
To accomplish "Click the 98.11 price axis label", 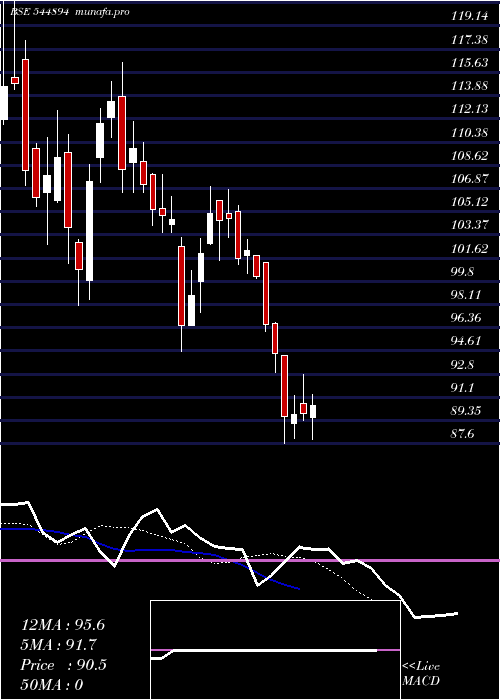I will (466, 295).
